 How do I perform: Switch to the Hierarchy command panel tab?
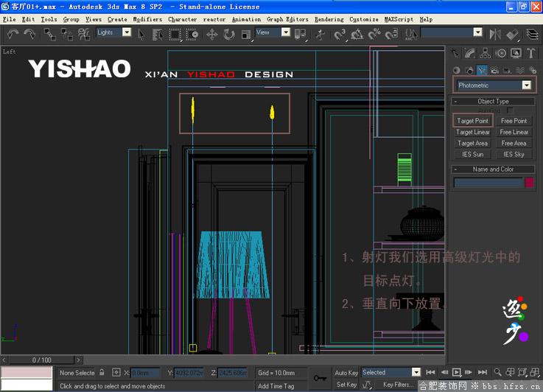point(486,53)
